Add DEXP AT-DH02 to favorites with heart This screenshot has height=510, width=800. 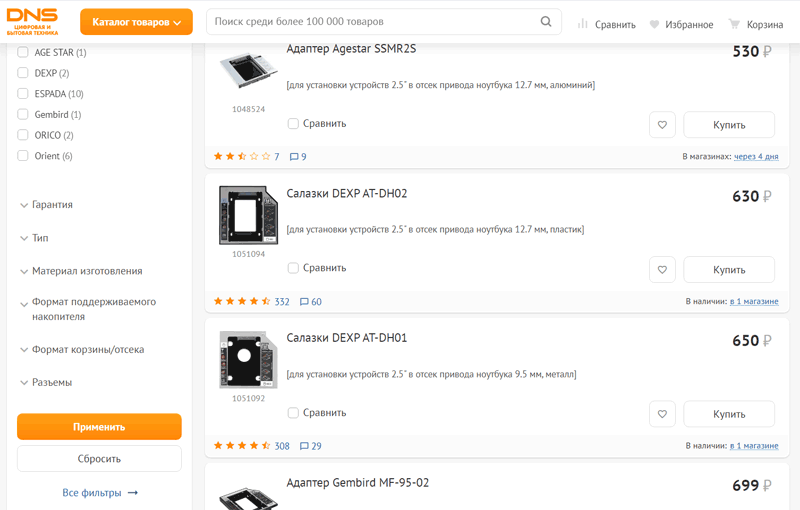(662, 269)
